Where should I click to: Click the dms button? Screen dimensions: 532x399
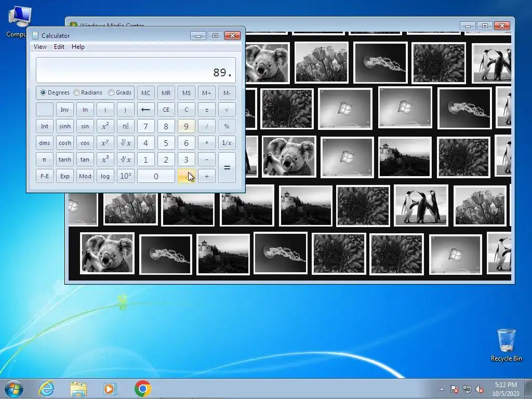(45, 143)
